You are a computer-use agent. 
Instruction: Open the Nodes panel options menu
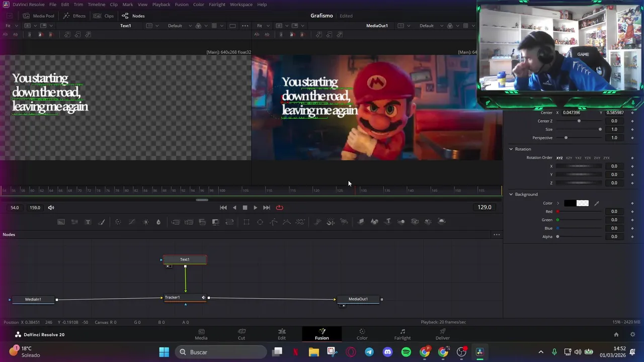pos(497,235)
